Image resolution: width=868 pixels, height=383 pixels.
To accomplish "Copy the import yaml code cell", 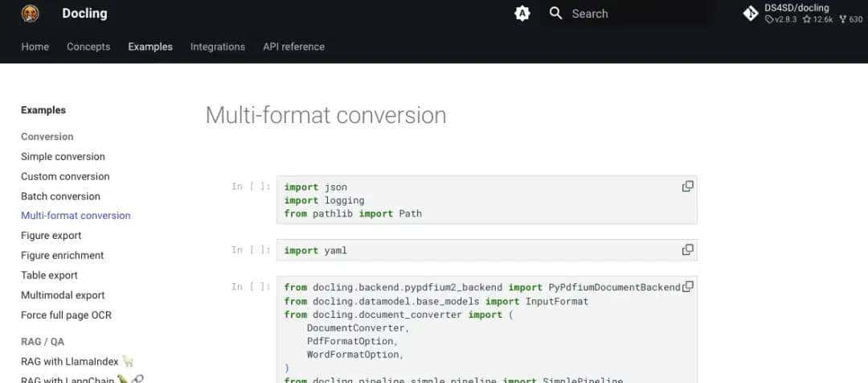I will tap(687, 249).
